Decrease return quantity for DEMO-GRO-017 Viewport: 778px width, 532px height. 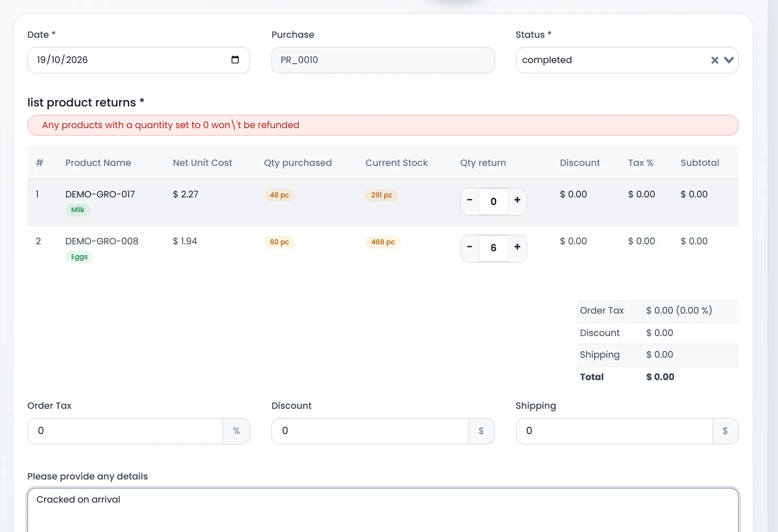pos(470,201)
